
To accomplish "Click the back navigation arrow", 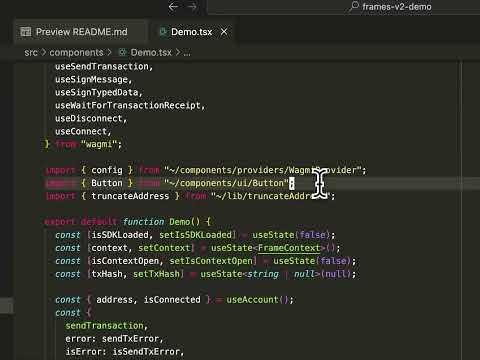I will point(173,7).
